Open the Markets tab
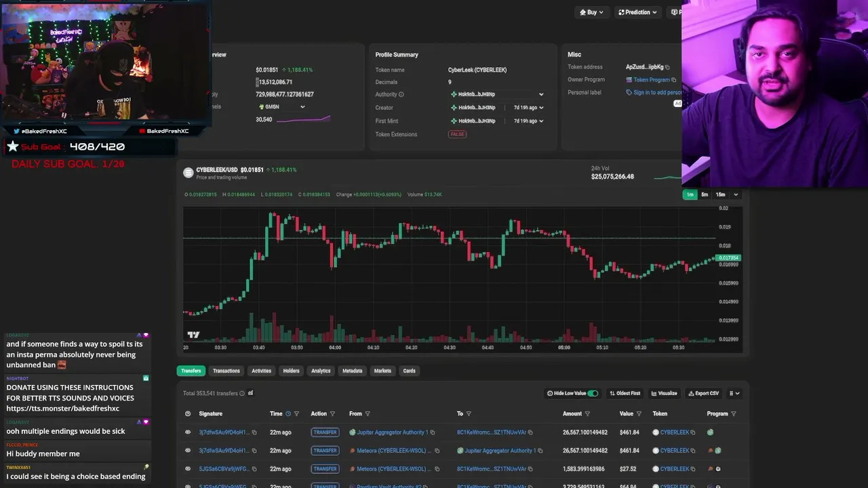The width and height of the screenshot is (868, 488). tap(382, 371)
